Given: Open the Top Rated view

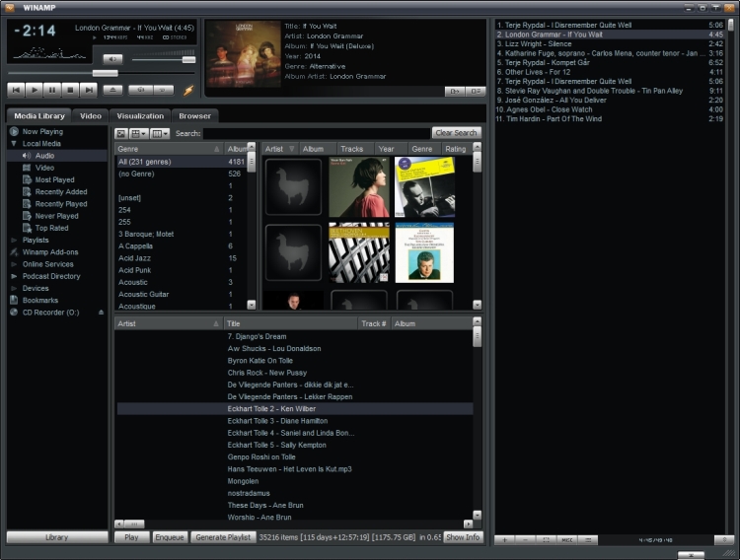Looking at the screenshot, I should coord(51,228).
